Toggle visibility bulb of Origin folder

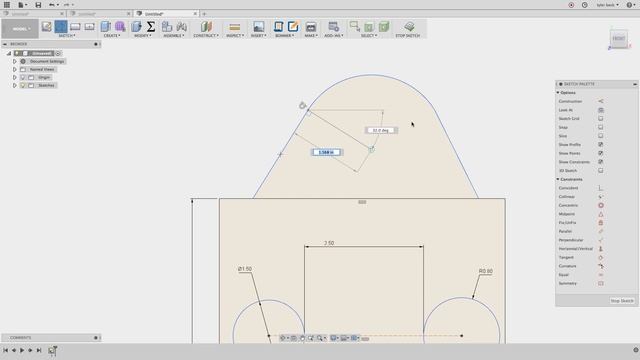point(23,77)
